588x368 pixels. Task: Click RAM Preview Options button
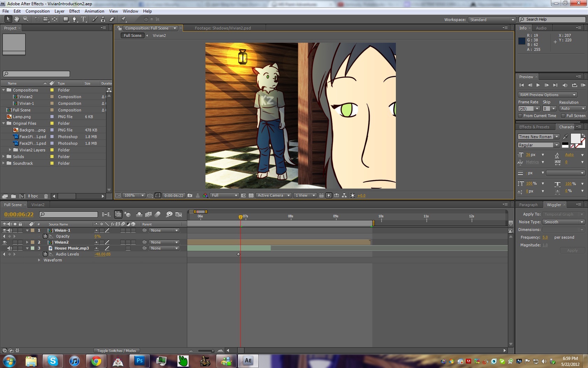pos(547,95)
